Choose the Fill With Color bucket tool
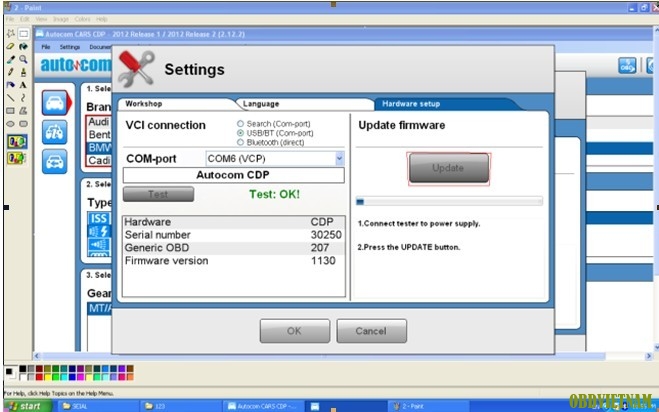The height and width of the screenshot is (412, 659). 24,46
